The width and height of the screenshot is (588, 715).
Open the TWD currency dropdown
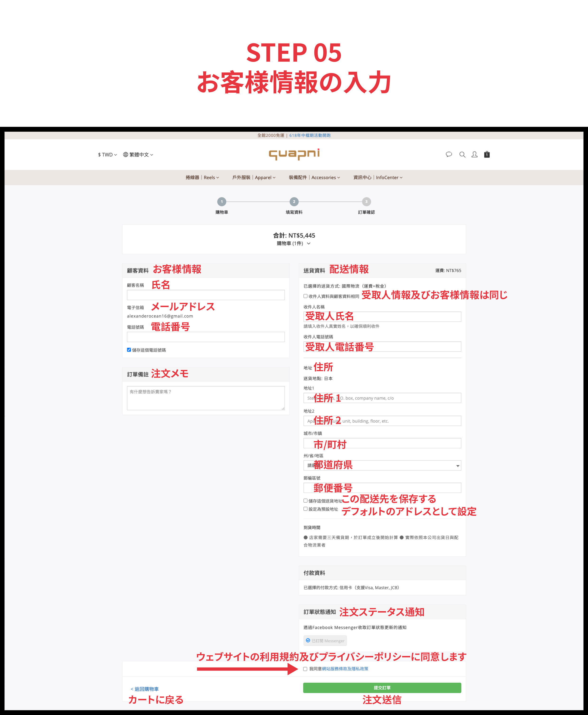pyautogui.click(x=107, y=154)
